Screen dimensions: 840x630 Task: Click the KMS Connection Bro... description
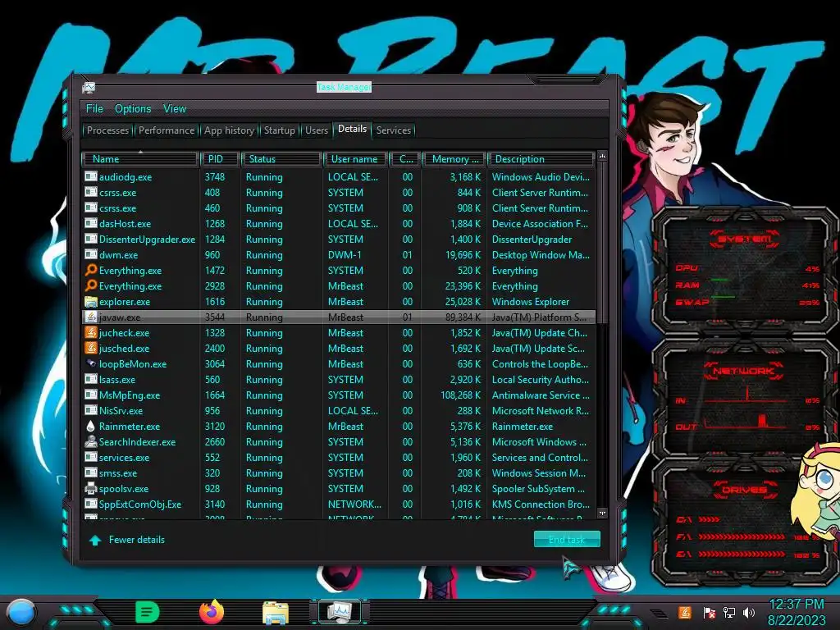(x=541, y=504)
